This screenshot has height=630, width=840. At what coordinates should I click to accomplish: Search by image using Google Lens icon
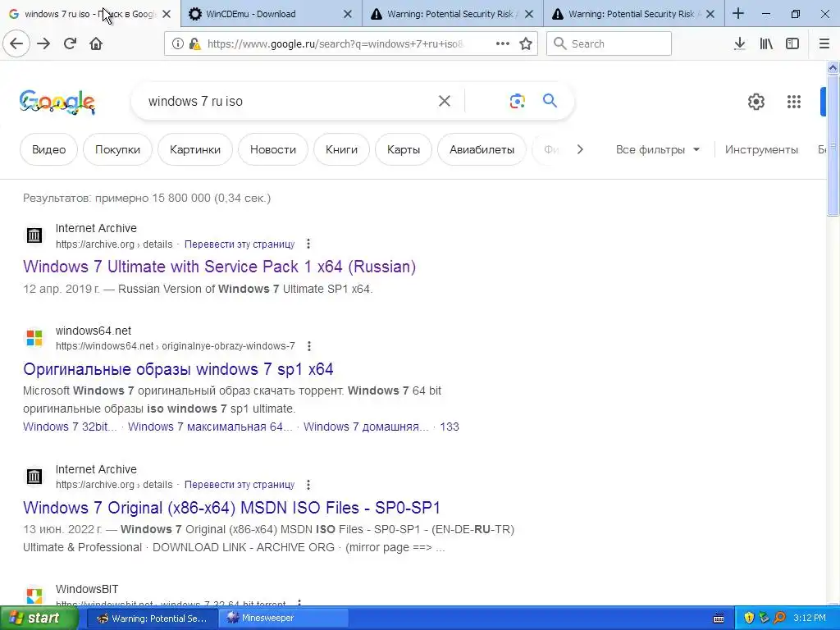517,101
